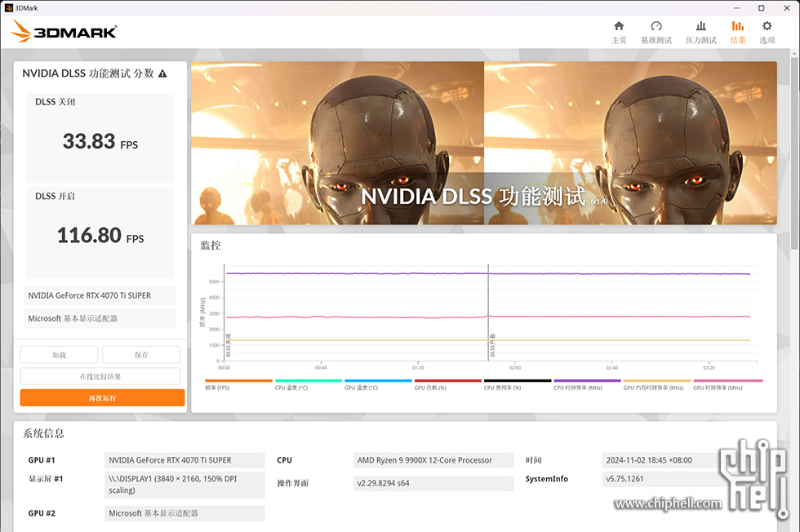
Task: Click the 3DMark logo in the header
Action: [x=64, y=31]
